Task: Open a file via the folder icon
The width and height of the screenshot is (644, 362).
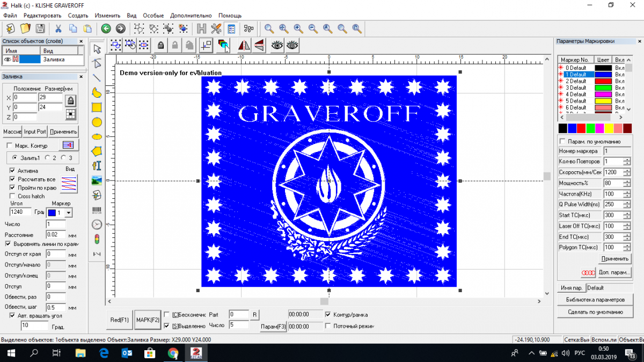Action: click(25, 28)
